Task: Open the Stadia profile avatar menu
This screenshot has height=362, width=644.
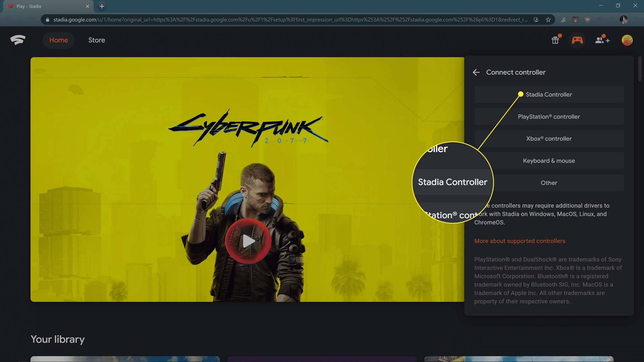Action: 627,40
